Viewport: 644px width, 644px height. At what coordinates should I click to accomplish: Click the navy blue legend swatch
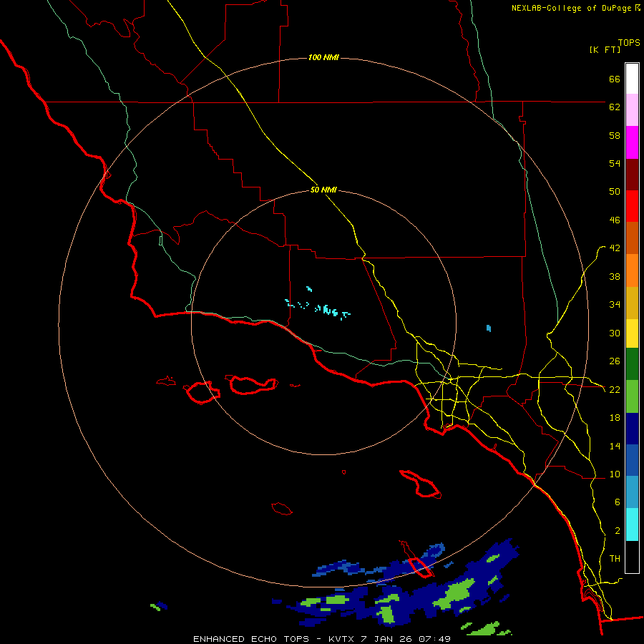point(632,429)
